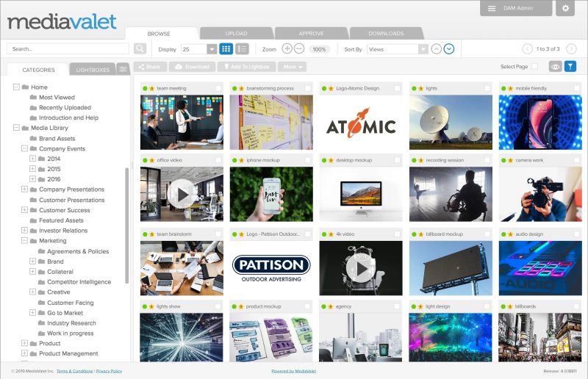Open the DAM Admin menu
Image resolution: width=588 pixels, height=379 pixels.
(516, 8)
